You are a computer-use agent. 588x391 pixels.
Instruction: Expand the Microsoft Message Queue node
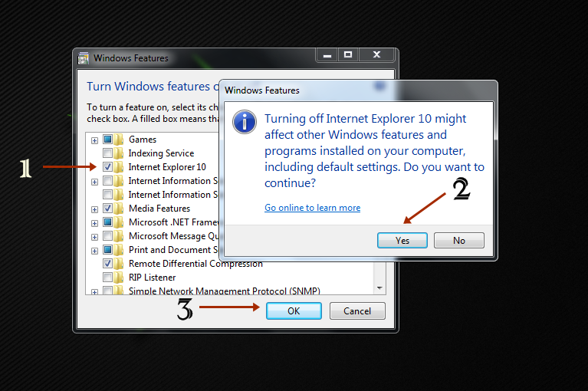click(94, 238)
